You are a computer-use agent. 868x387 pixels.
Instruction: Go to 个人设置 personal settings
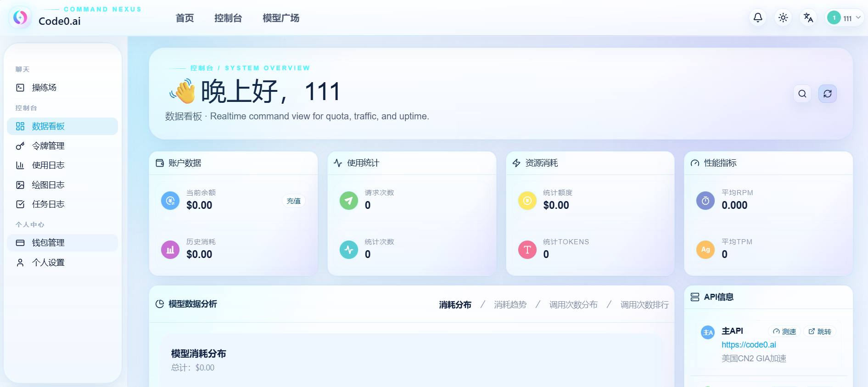click(x=48, y=263)
